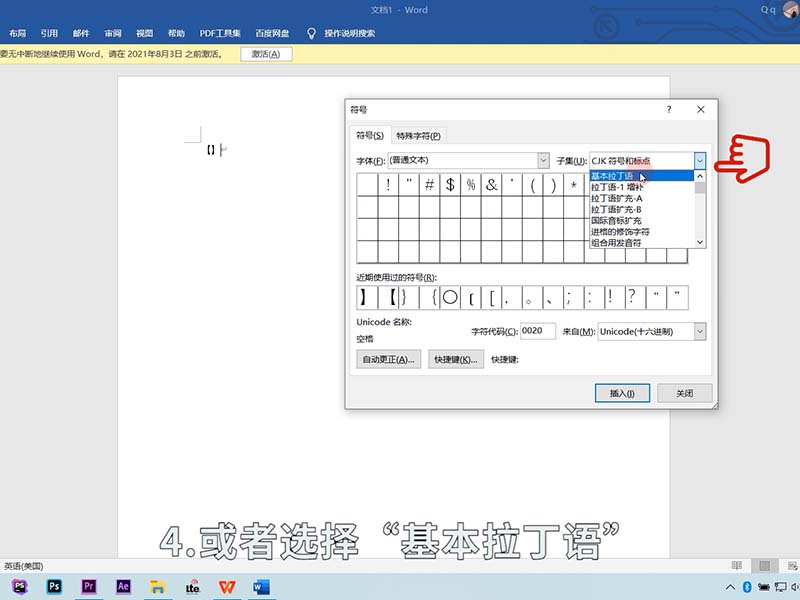The height and width of the screenshot is (600, 800).
Task: Pick the semicolon from recently used symbols
Action: (x=574, y=297)
